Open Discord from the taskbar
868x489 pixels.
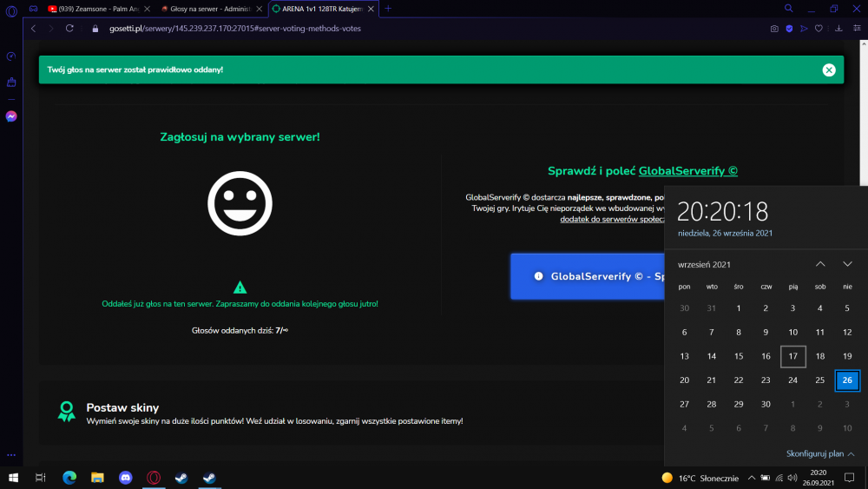(126, 478)
